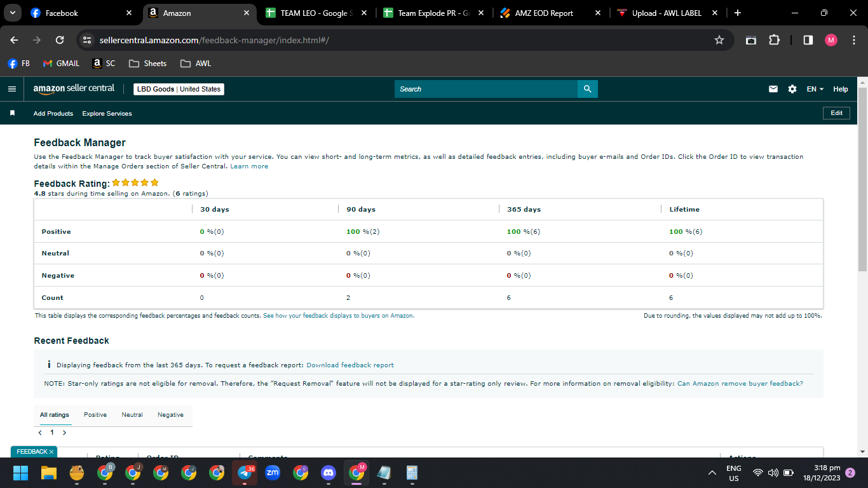View site information icon in address bar
The height and width of the screenshot is (488, 868).
pyautogui.click(x=88, y=40)
